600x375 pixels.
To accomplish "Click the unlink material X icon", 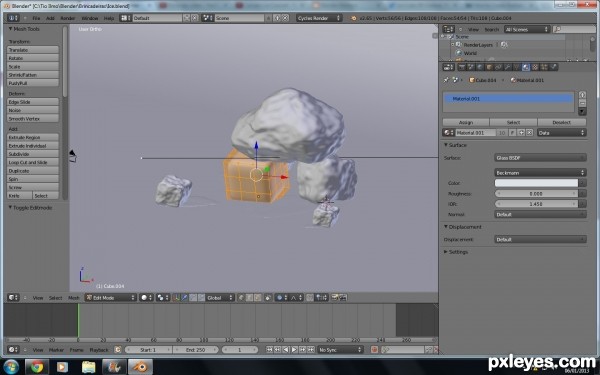I will click(x=530, y=132).
